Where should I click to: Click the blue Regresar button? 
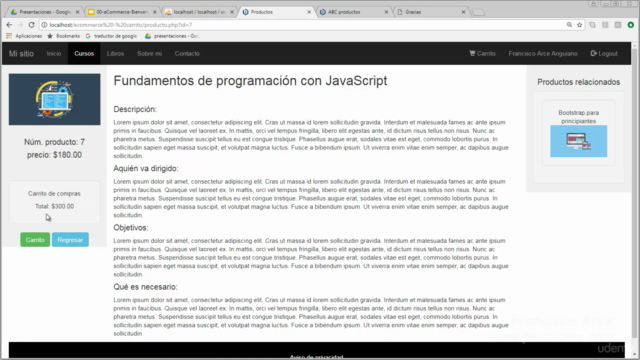pos(70,240)
